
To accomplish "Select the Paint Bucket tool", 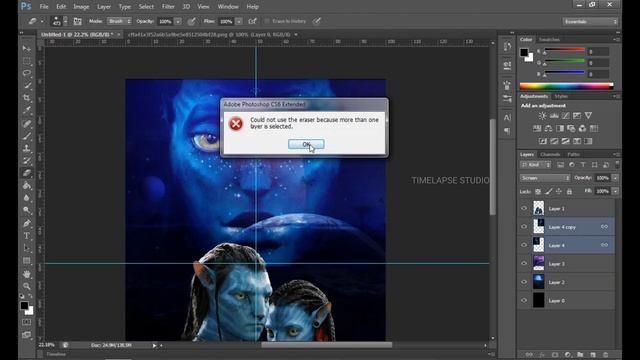I will pos(27,186).
